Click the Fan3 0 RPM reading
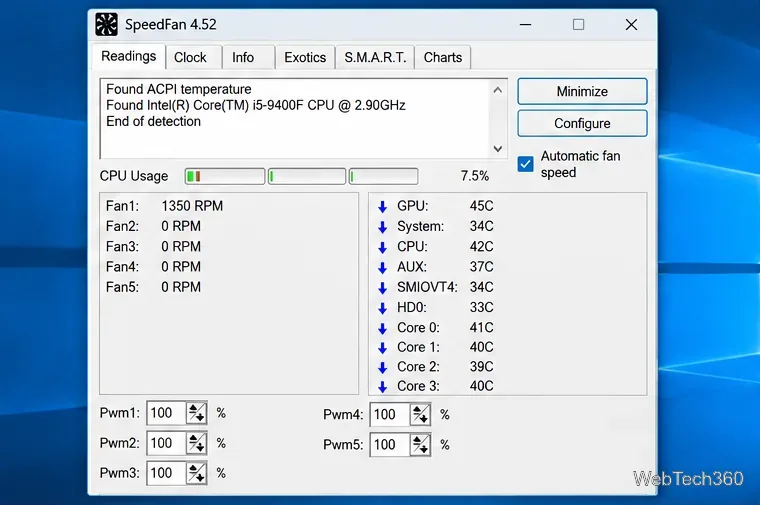The image size is (760, 505). click(181, 247)
